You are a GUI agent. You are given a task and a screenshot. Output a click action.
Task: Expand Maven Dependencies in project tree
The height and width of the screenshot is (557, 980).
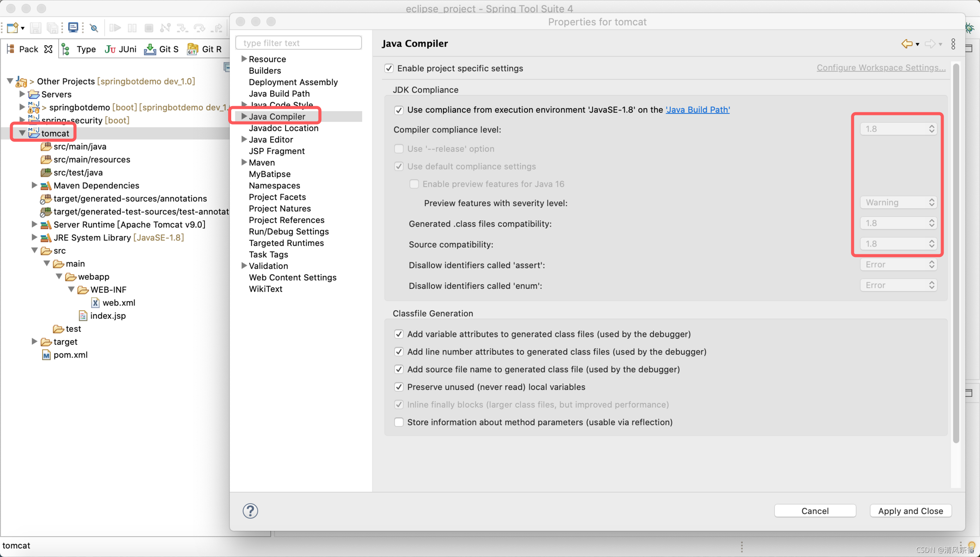click(34, 185)
